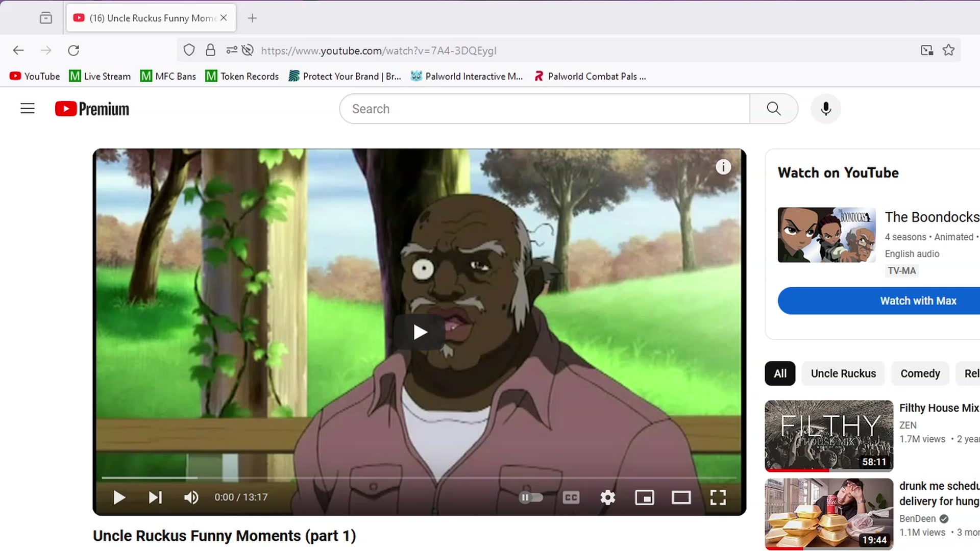Open video settings gear menu
The width and height of the screenshot is (980, 551).
[607, 497]
